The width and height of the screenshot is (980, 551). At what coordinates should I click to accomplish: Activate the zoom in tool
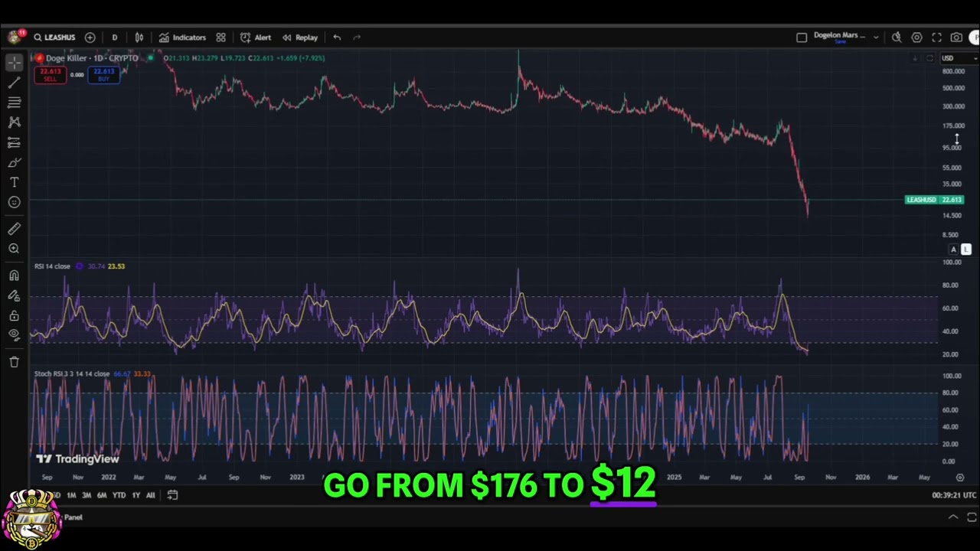click(14, 249)
